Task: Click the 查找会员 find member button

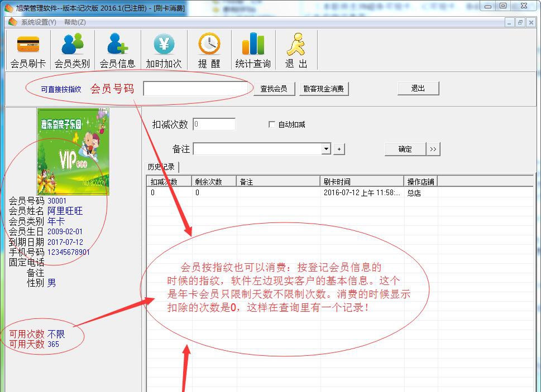Action: coord(274,88)
